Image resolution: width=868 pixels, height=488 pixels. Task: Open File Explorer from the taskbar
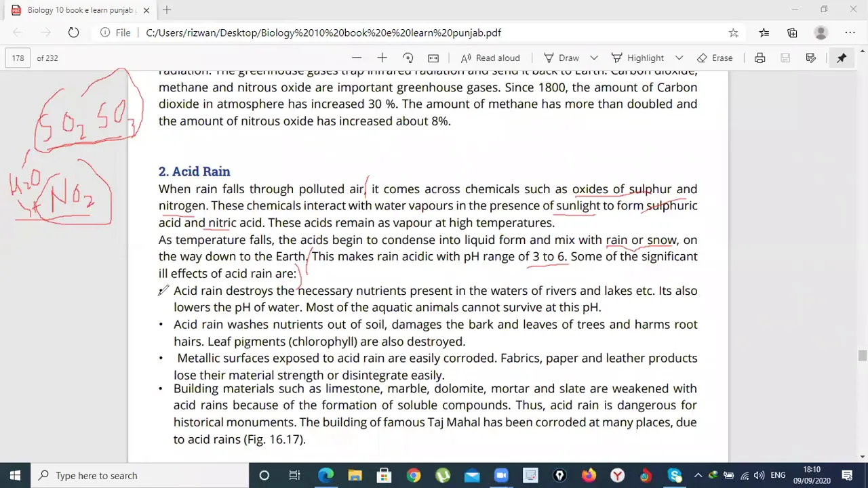[355, 476]
